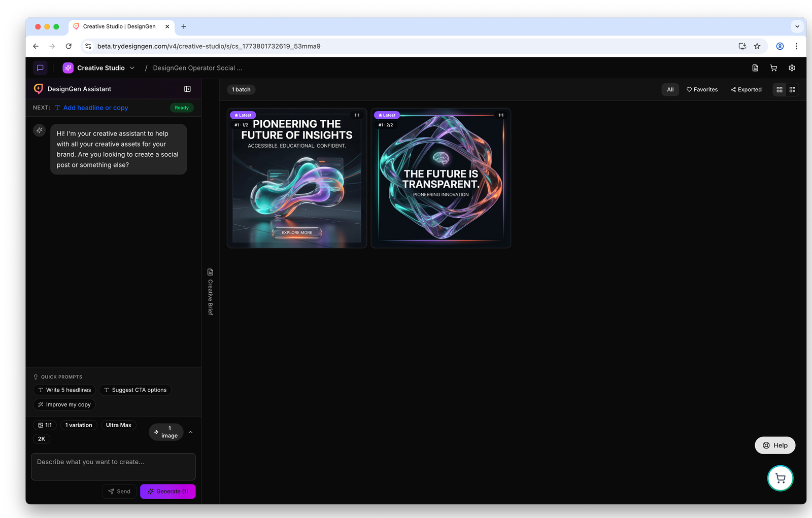This screenshot has width=812, height=518.
Task: Click the Describe what you want to create field
Action: 113,467
